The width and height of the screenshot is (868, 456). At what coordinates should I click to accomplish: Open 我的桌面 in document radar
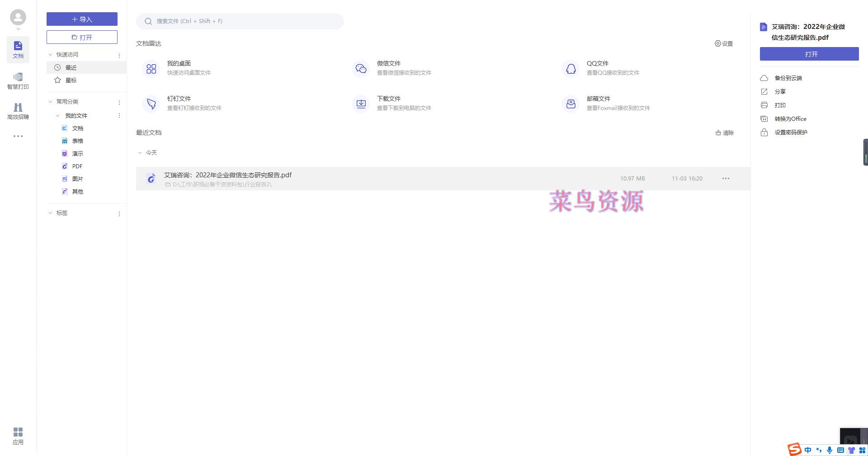[180, 67]
